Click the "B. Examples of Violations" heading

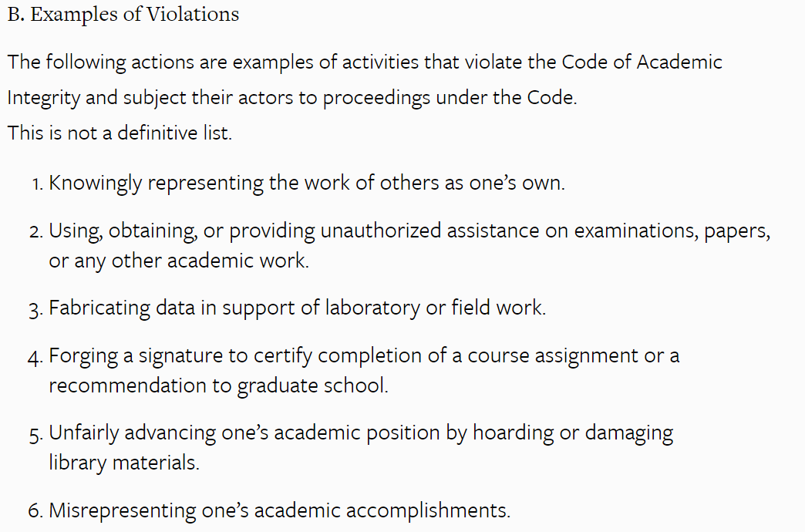coord(123,15)
